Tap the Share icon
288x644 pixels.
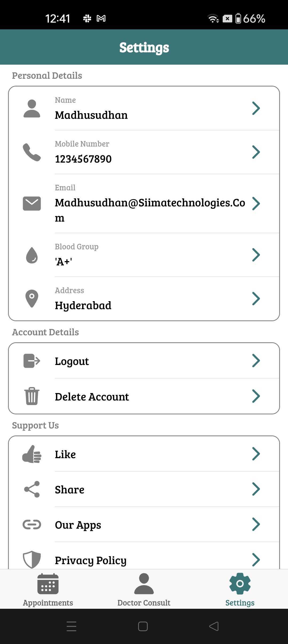[32, 489]
